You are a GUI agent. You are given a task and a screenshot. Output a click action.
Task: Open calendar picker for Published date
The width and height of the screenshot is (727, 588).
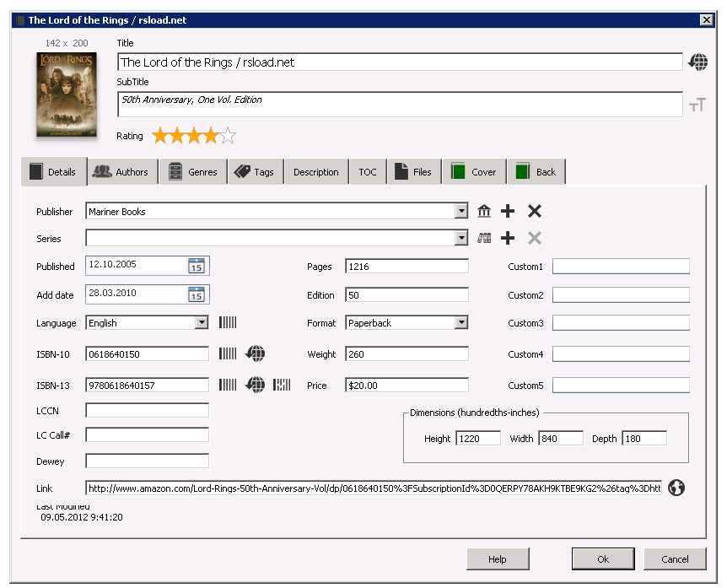199,266
